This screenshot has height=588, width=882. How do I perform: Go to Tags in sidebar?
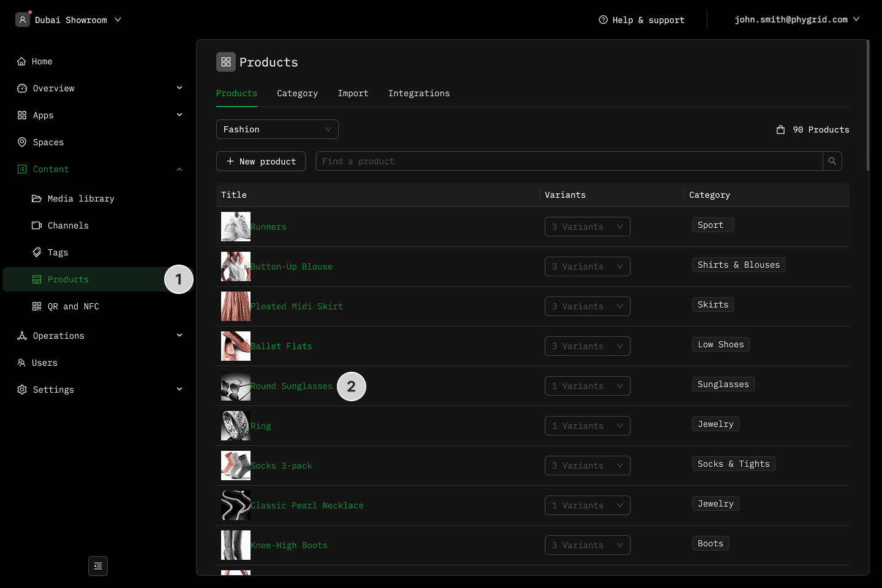point(58,252)
